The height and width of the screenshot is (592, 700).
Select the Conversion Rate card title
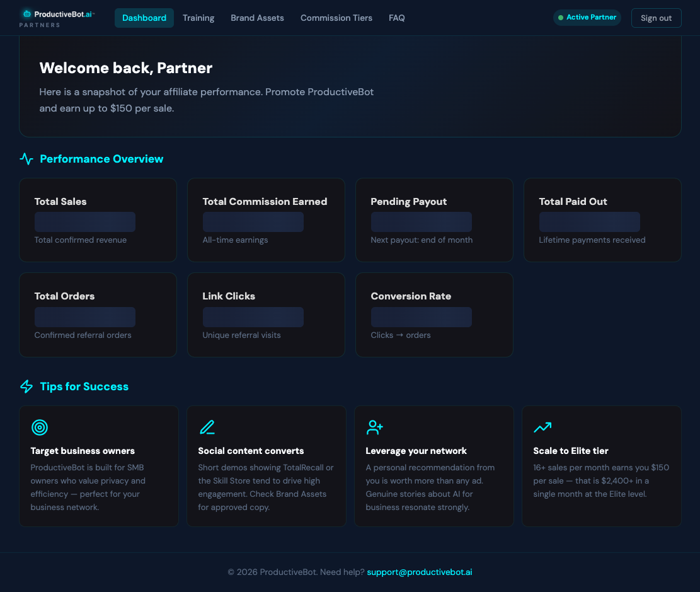point(411,296)
